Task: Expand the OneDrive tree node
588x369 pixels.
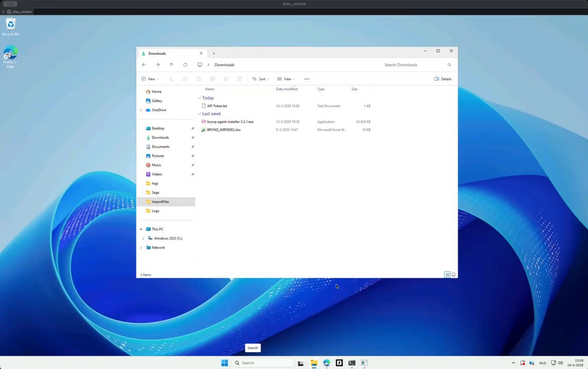Action: [x=141, y=110]
